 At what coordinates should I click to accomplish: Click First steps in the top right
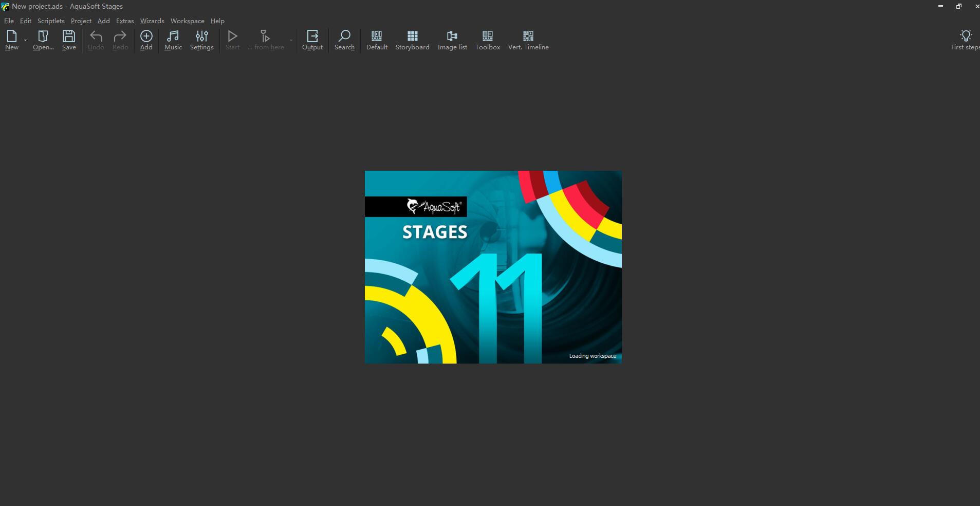[x=965, y=40]
